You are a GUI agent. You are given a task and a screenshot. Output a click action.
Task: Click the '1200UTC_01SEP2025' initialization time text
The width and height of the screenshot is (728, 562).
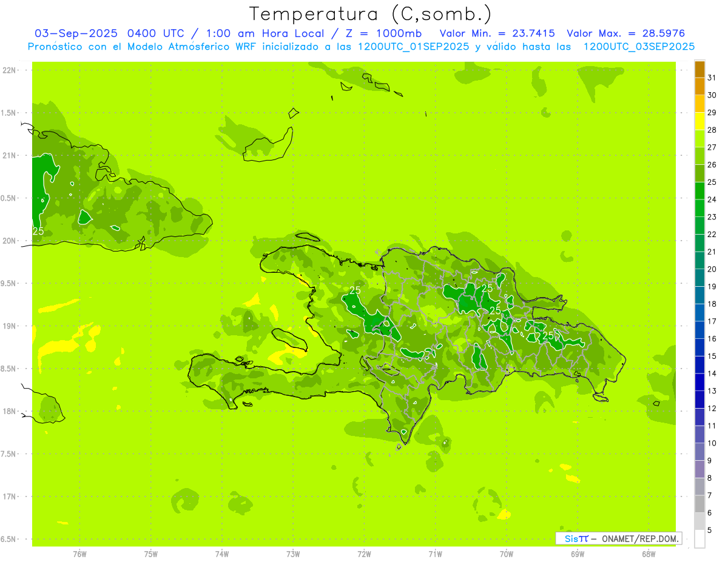[x=412, y=47]
